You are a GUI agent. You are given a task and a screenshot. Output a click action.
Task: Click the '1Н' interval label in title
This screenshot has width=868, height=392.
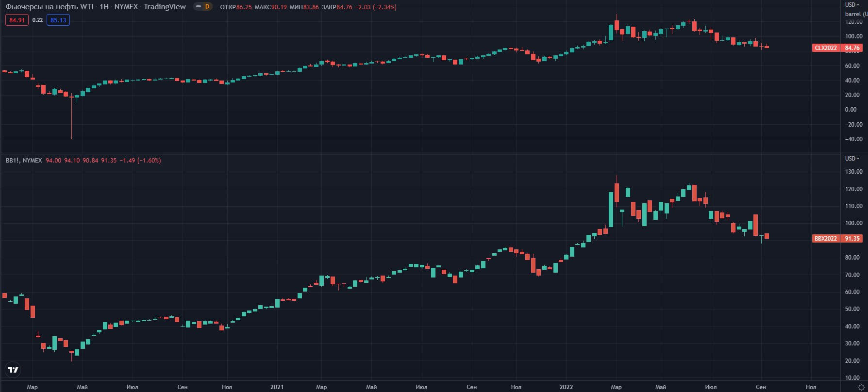[104, 7]
